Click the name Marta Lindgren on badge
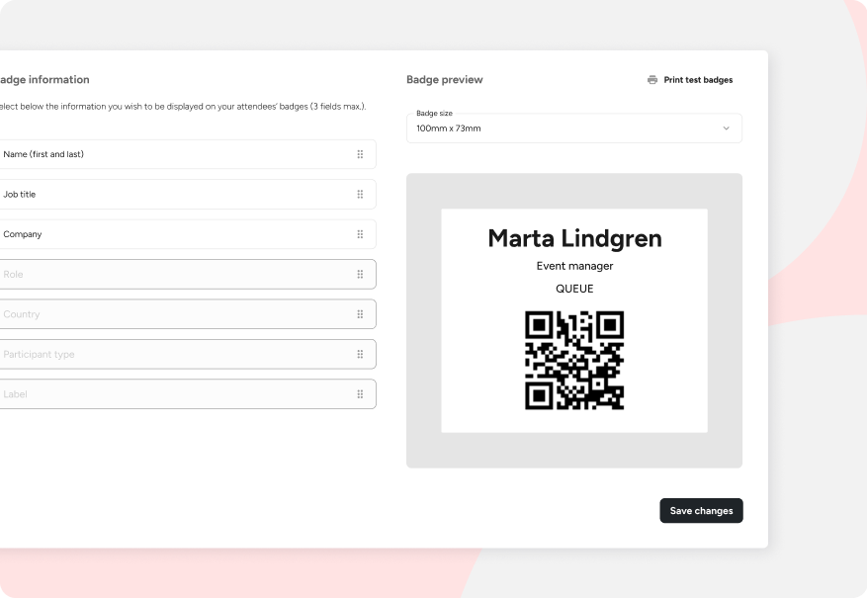 [574, 238]
